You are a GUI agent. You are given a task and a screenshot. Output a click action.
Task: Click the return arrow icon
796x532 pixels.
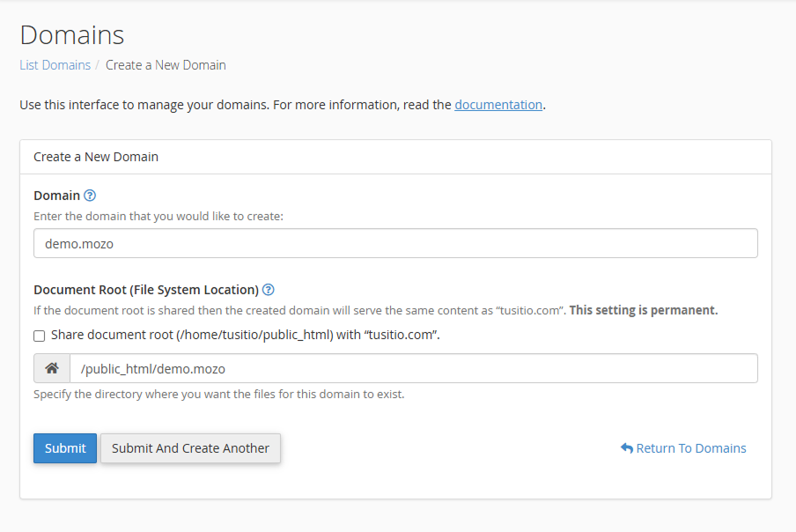point(627,448)
